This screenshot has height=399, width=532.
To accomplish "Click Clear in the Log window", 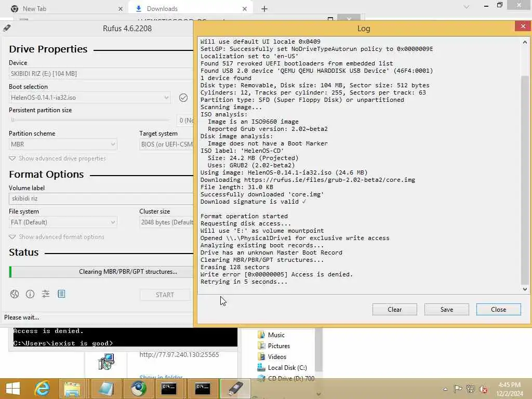I will (x=395, y=310).
